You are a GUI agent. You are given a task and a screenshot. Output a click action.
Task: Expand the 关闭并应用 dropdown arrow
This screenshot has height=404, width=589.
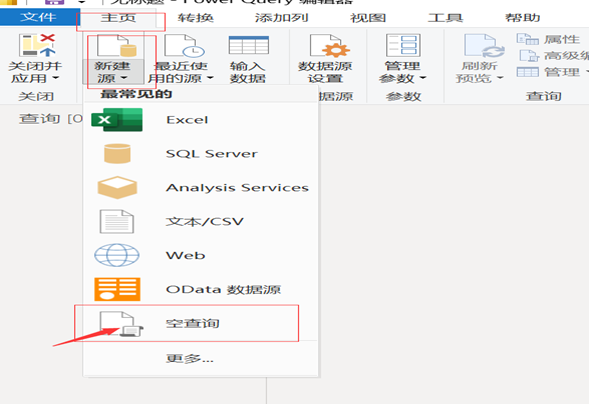click(x=55, y=78)
